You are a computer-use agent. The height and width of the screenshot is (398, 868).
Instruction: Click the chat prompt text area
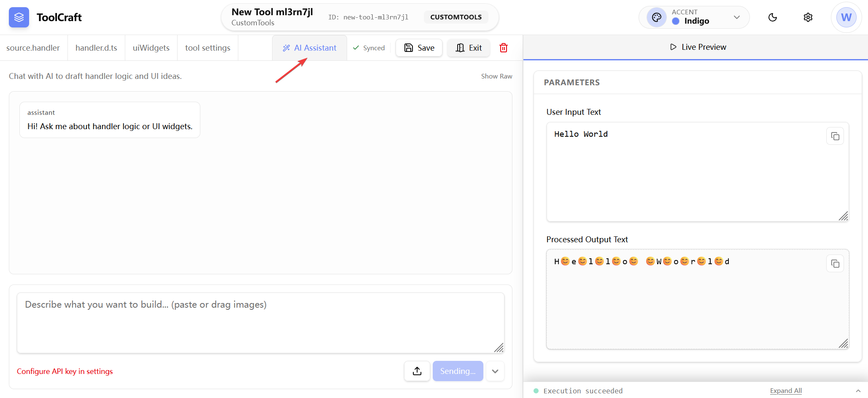pyautogui.click(x=260, y=322)
